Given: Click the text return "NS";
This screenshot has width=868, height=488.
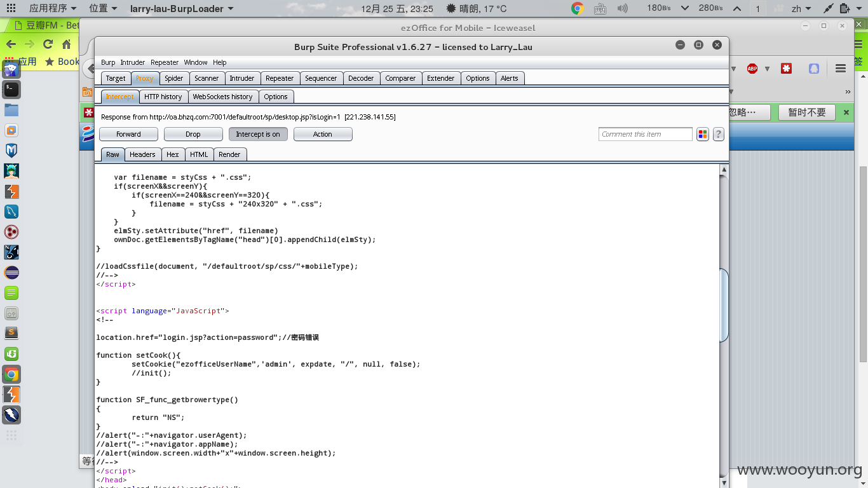Looking at the screenshot, I should click(158, 417).
